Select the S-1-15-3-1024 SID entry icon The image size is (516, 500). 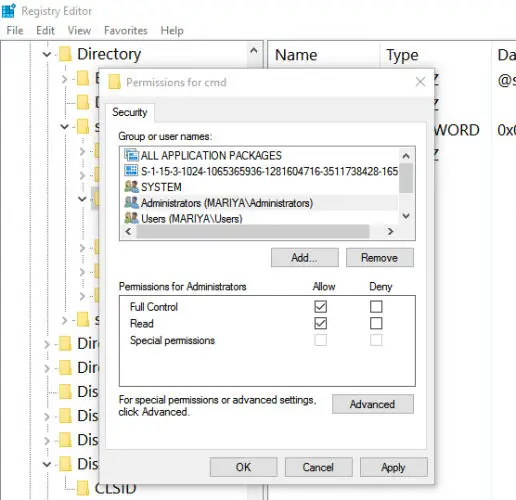click(x=131, y=171)
